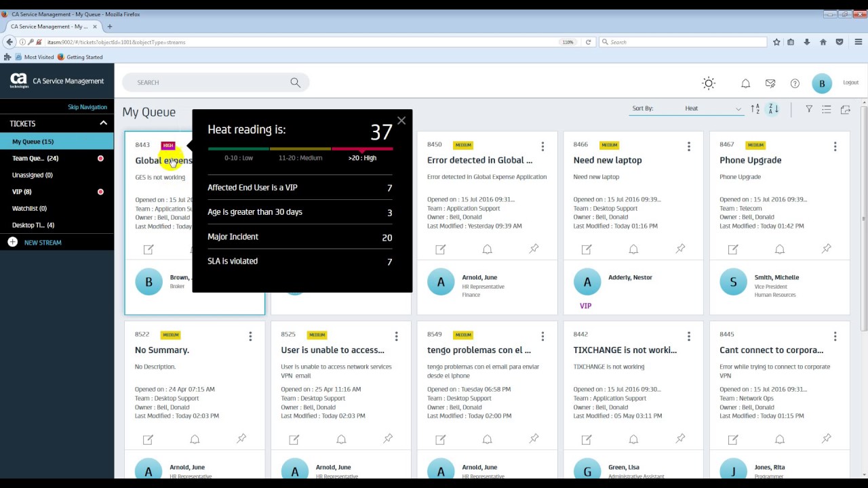This screenshot has height=488, width=868.
Task: Click Firefox home icon
Action: pos(823,42)
